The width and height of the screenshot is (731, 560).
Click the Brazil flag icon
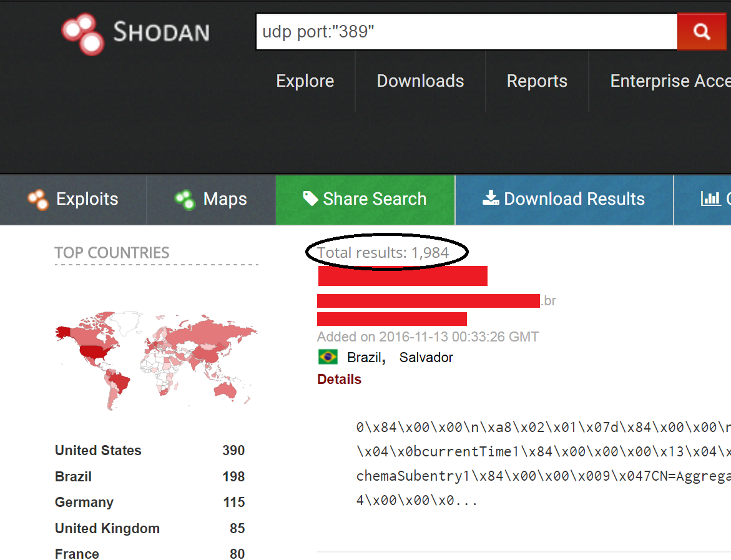[x=328, y=357]
